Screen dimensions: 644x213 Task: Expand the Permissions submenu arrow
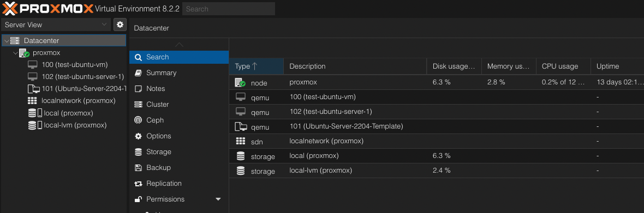[x=218, y=199]
